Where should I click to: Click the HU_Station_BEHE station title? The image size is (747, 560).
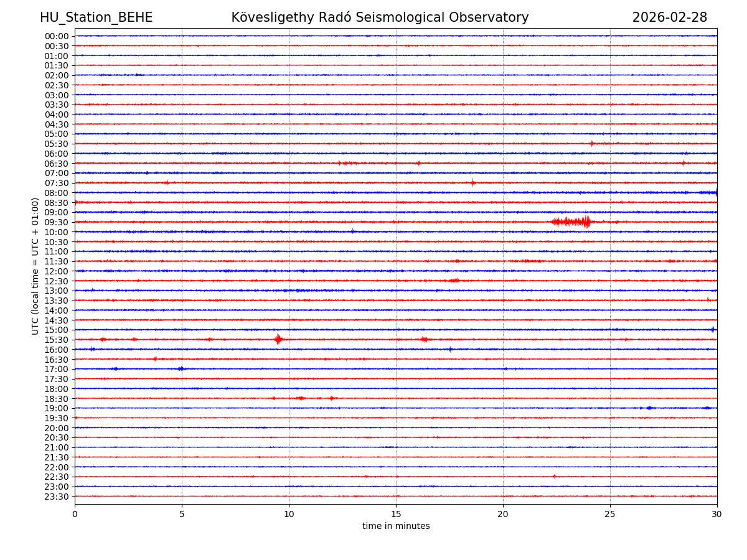point(96,18)
